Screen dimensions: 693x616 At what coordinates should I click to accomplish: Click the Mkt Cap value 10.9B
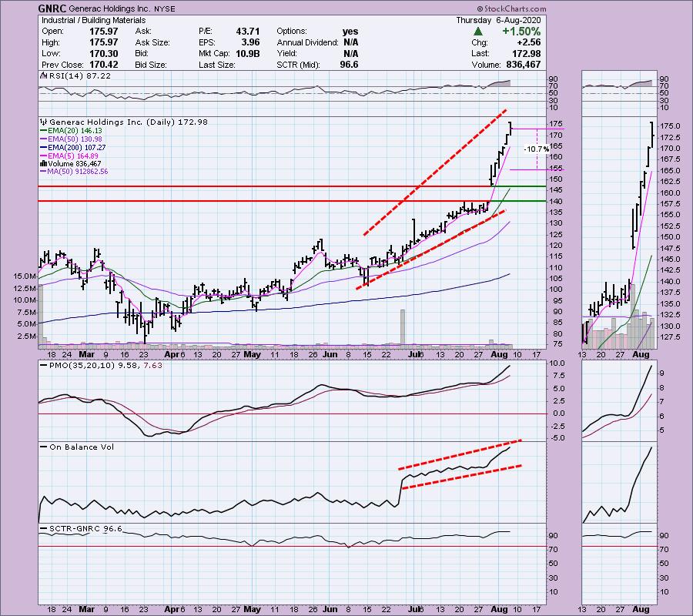(x=247, y=53)
